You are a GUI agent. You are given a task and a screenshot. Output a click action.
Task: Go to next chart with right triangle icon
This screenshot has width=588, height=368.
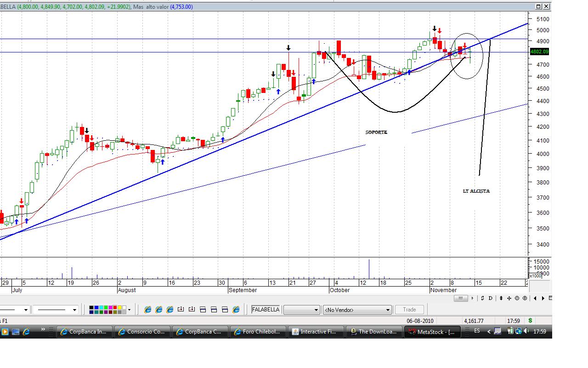click(x=543, y=298)
